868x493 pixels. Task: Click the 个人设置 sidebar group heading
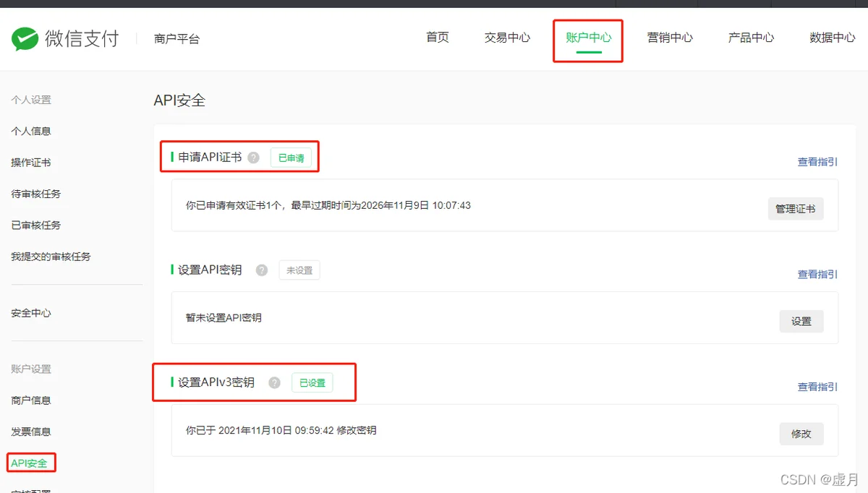pyautogui.click(x=31, y=100)
